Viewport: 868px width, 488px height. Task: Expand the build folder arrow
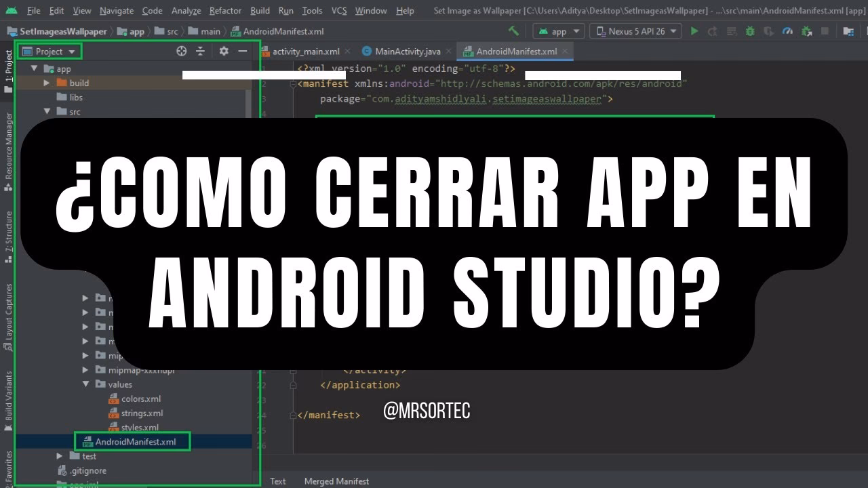tap(47, 83)
